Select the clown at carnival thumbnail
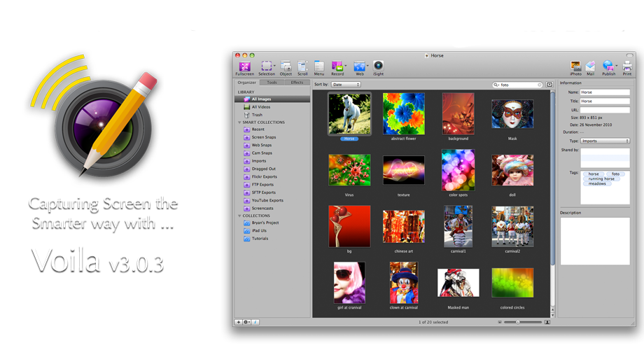The image size is (644, 350). 403,283
